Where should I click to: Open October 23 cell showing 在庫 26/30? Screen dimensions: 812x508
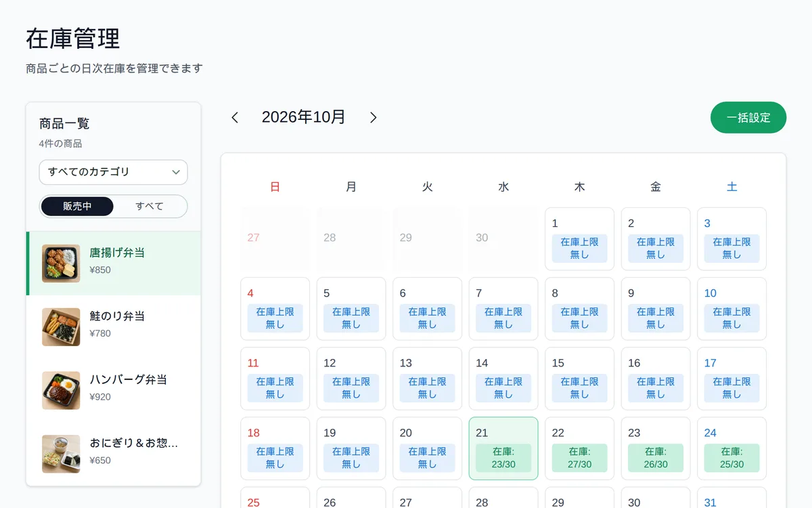point(656,448)
